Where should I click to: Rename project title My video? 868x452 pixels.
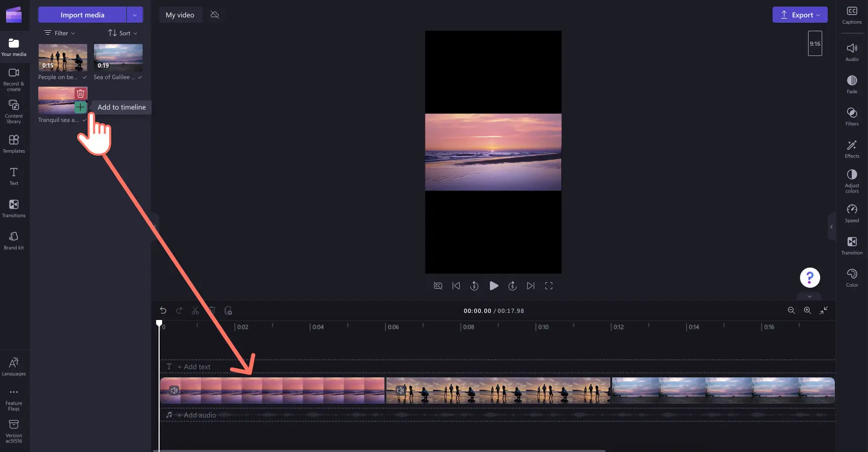pos(180,15)
